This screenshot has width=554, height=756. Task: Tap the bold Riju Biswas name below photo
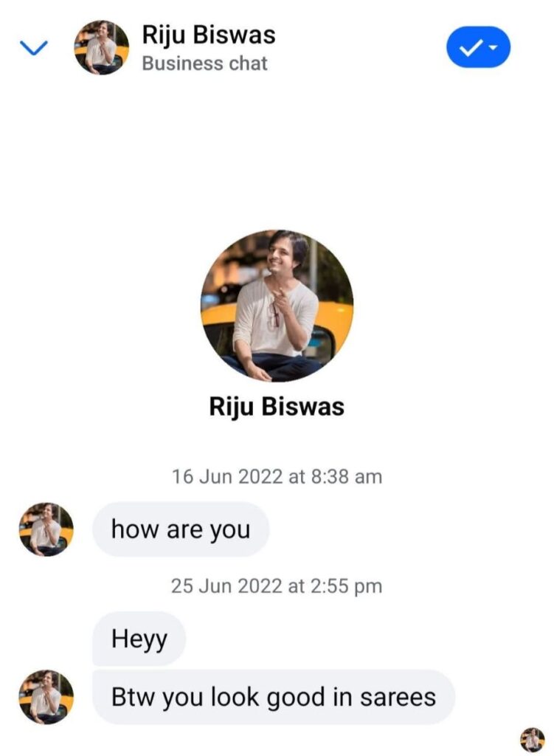point(277,406)
